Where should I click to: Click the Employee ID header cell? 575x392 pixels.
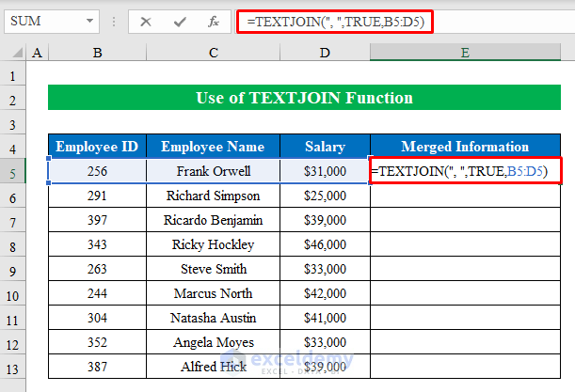click(x=97, y=147)
